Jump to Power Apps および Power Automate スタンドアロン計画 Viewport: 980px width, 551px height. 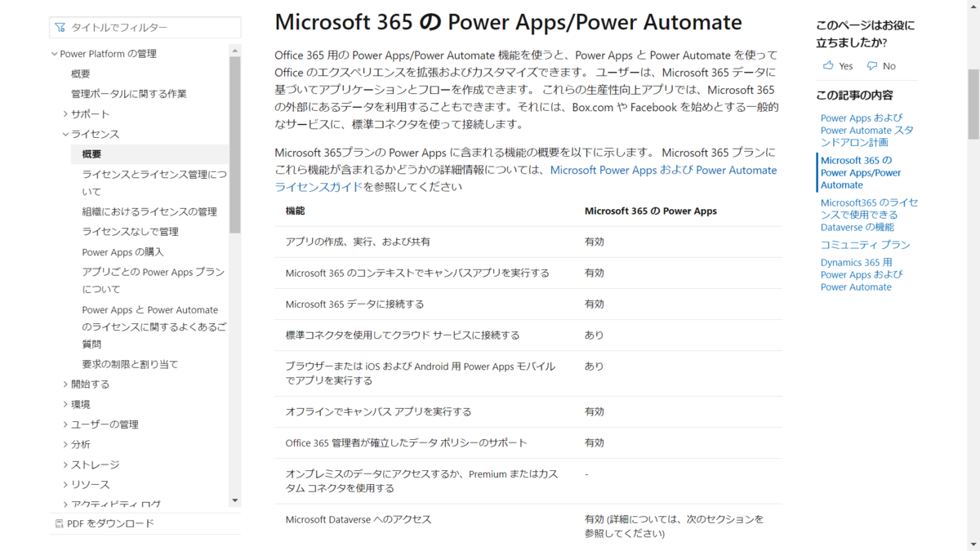(x=867, y=130)
